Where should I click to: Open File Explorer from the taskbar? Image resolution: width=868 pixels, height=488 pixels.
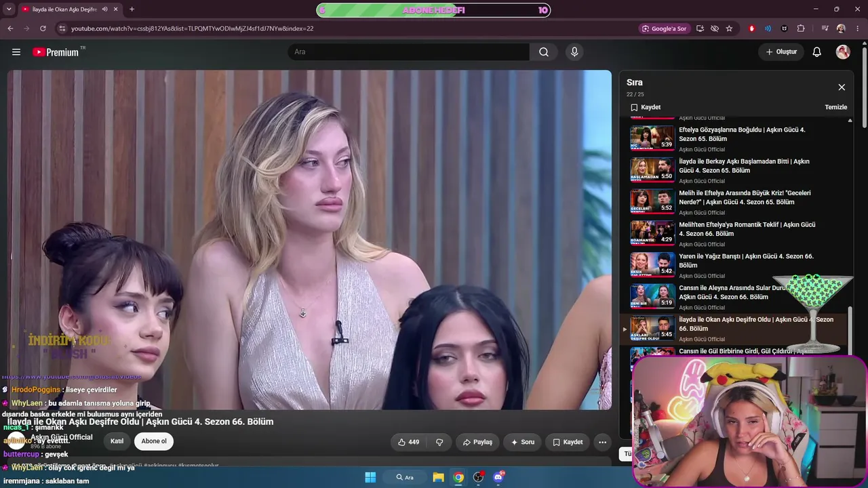click(x=439, y=477)
